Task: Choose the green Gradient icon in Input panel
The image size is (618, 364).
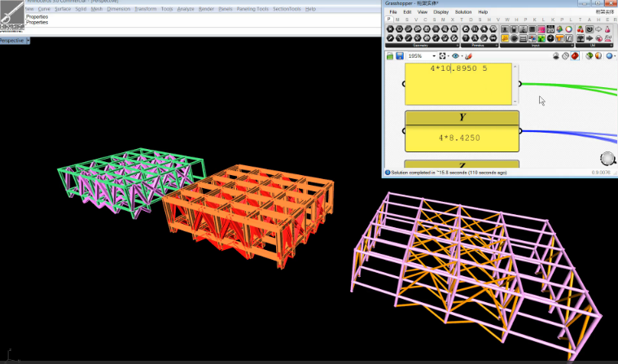Action: (x=541, y=38)
